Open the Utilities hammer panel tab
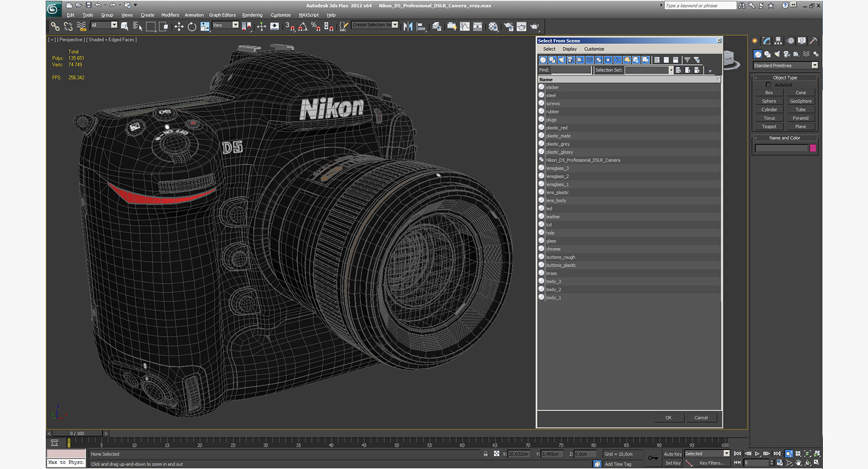 coord(814,40)
